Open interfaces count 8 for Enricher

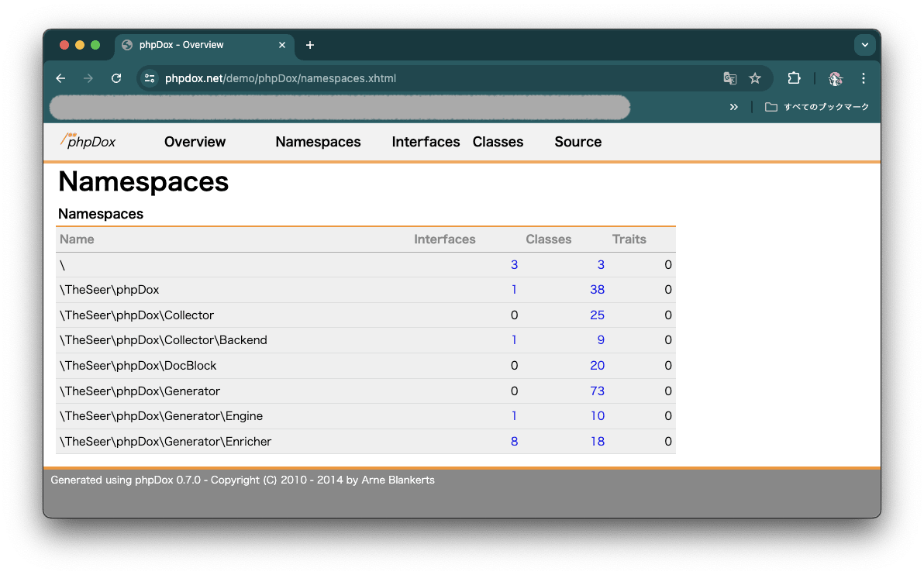coord(515,442)
